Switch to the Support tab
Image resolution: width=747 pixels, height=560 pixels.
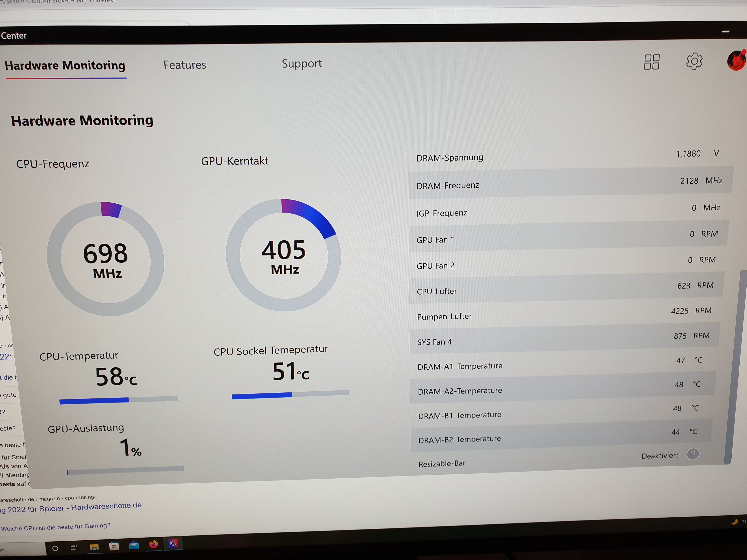[302, 63]
